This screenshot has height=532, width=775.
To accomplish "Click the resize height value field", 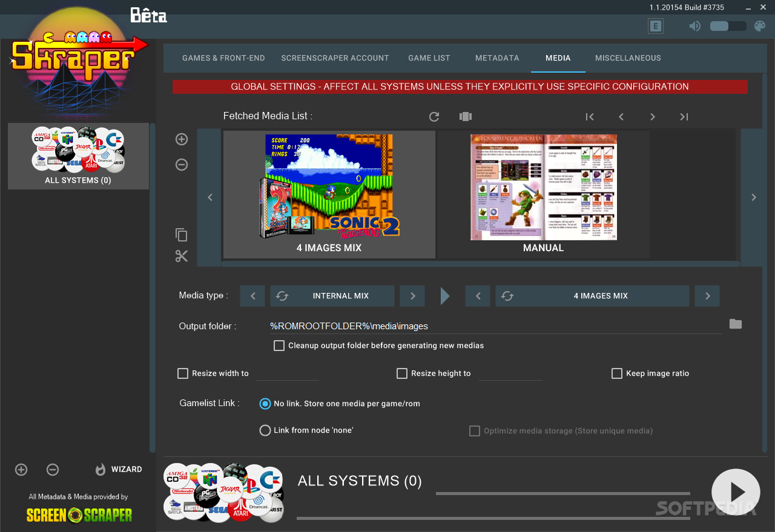I will tap(510, 373).
